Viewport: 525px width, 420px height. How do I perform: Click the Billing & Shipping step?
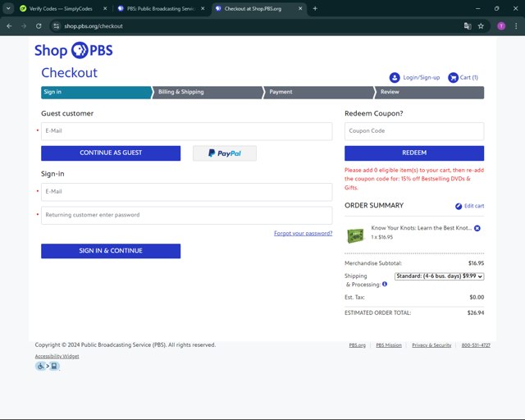[208, 93]
